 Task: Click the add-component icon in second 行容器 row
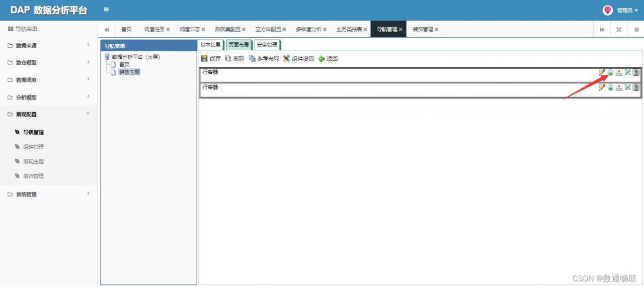[610, 87]
